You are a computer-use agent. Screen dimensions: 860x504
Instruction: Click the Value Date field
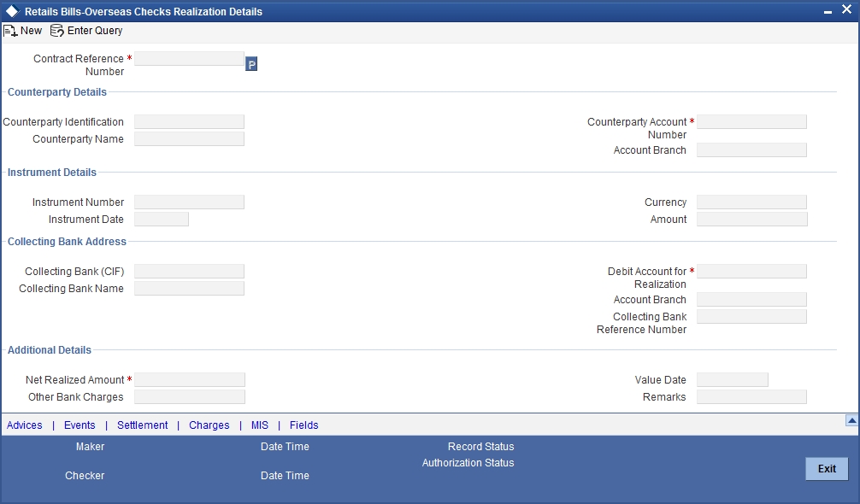point(733,379)
